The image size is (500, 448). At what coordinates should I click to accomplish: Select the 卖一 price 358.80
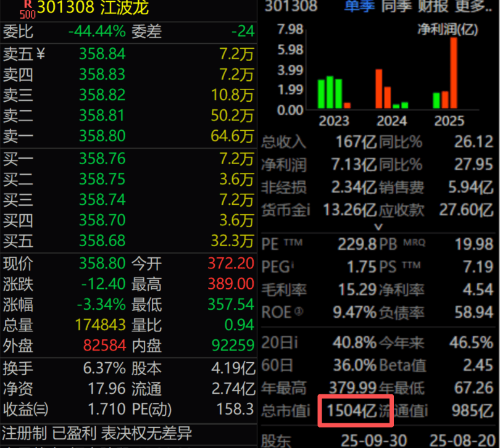(102, 135)
